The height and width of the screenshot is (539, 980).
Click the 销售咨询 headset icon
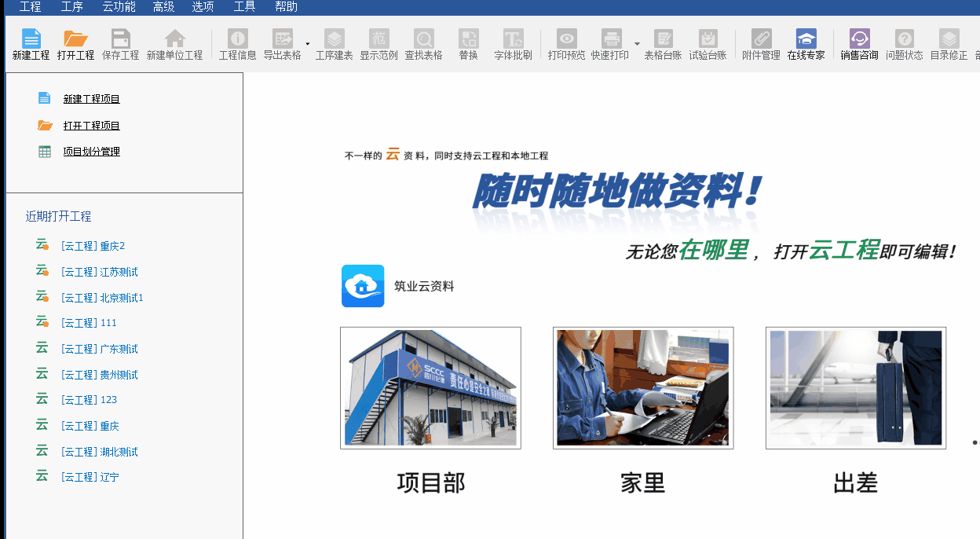(x=859, y=39)
